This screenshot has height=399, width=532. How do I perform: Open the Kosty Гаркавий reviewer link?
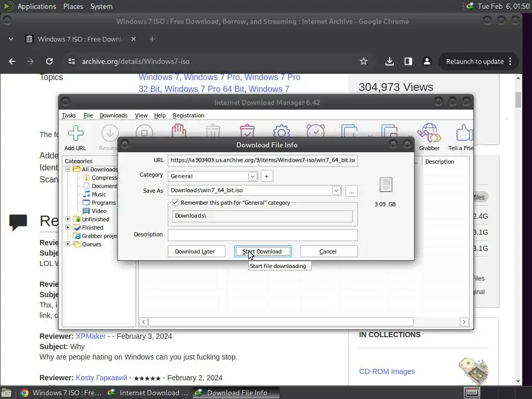(x=101, y=378)
